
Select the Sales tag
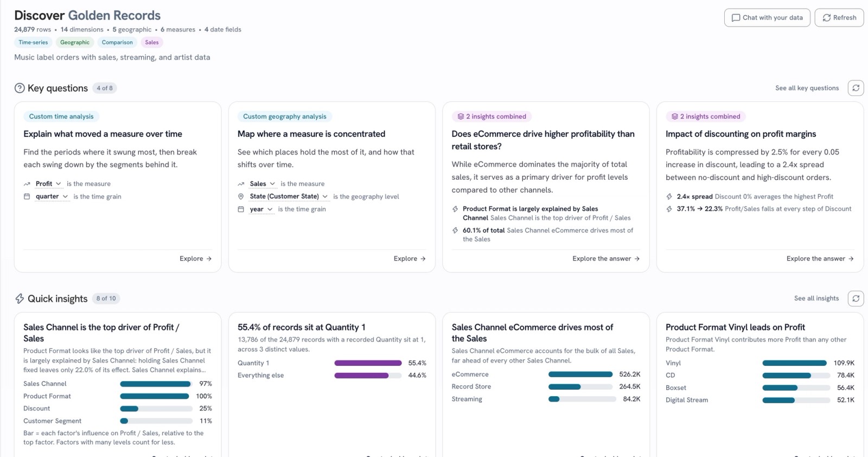(x=152, y=42)
